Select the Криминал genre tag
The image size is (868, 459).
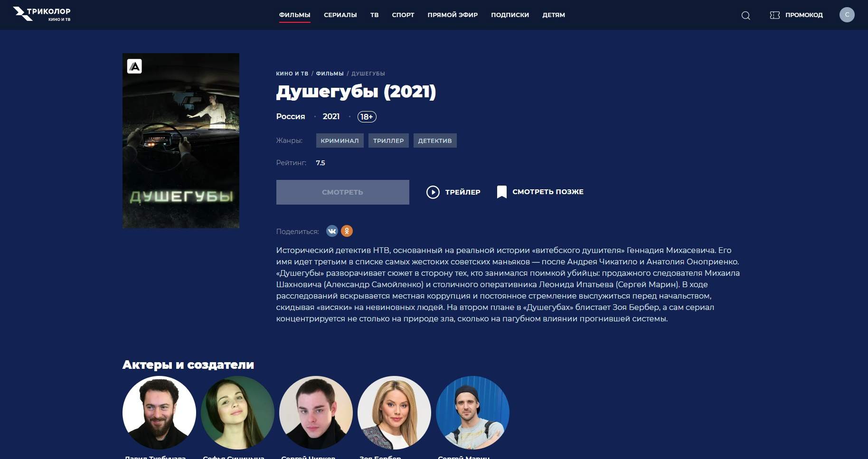point(340,141)
